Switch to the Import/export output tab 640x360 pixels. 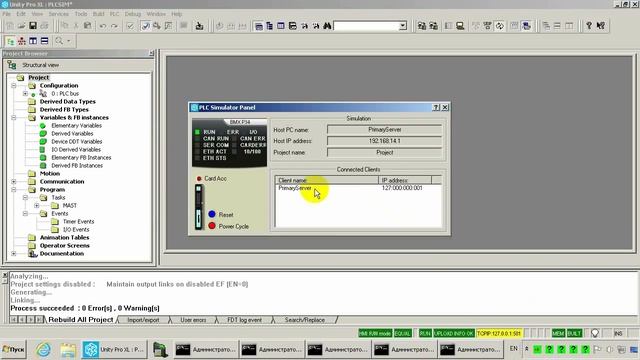143,320
